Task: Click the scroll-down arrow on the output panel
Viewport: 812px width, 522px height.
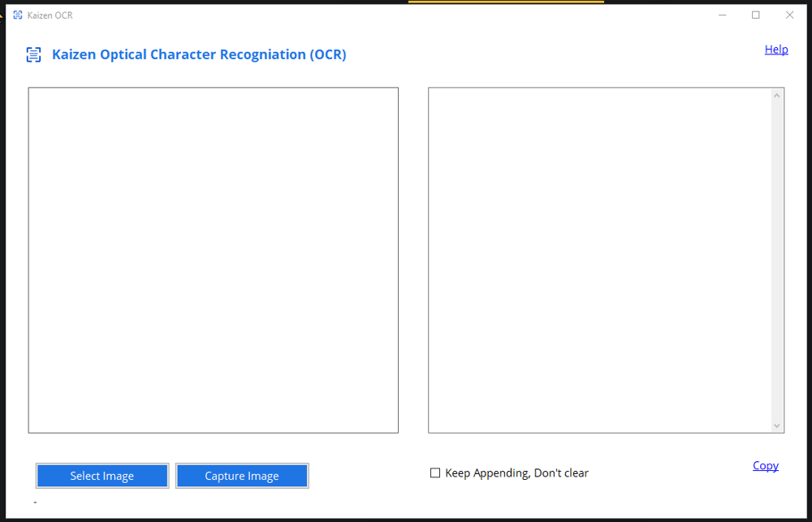Action: [x=778, y=426]
